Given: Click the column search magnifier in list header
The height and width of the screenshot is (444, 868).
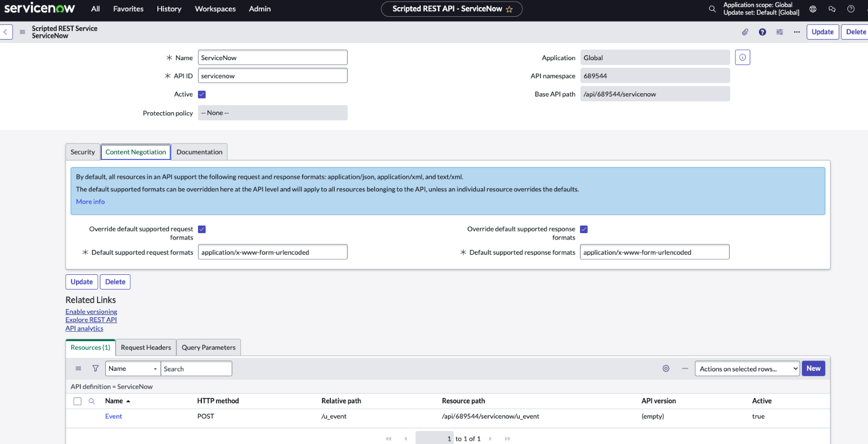Looking at the screenshot, I should tap(92, 401).
